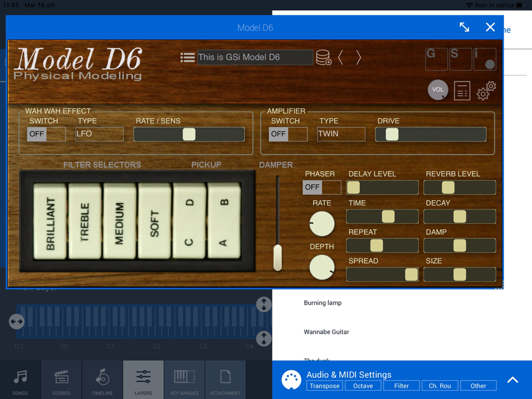532x399 pixels.
Task: Click the preset name field
Action: pyautogui.click(x=255, y=57)
